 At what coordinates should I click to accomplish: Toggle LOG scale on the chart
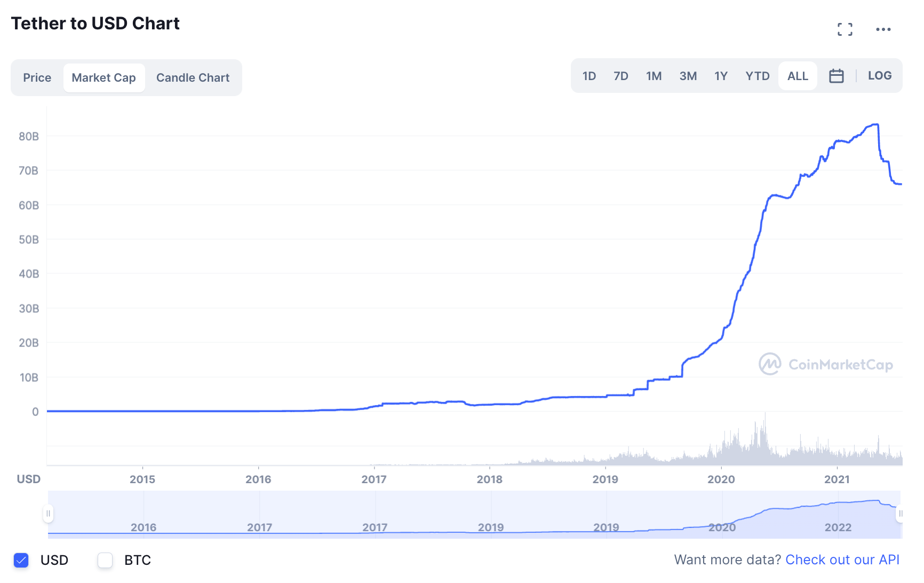(x=879, y=76)
